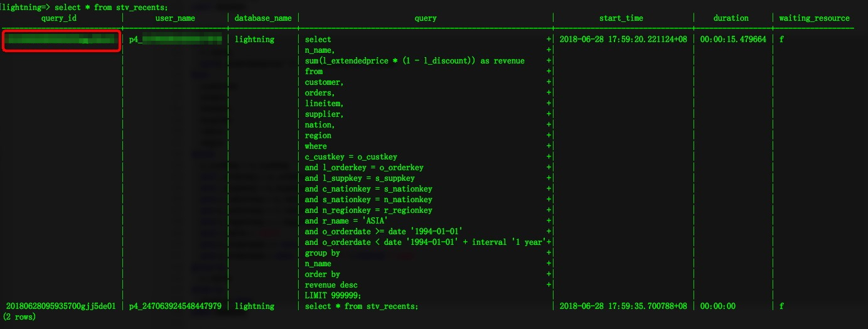Click the red-outlined blurred query_id cell
The height and width of the screenshot is (329, 868).
(x=61, y=40)
